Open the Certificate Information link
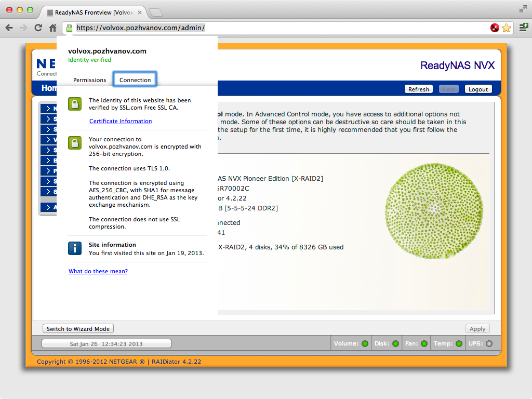This screenshot has height=399, width=532. click(121, 121)
